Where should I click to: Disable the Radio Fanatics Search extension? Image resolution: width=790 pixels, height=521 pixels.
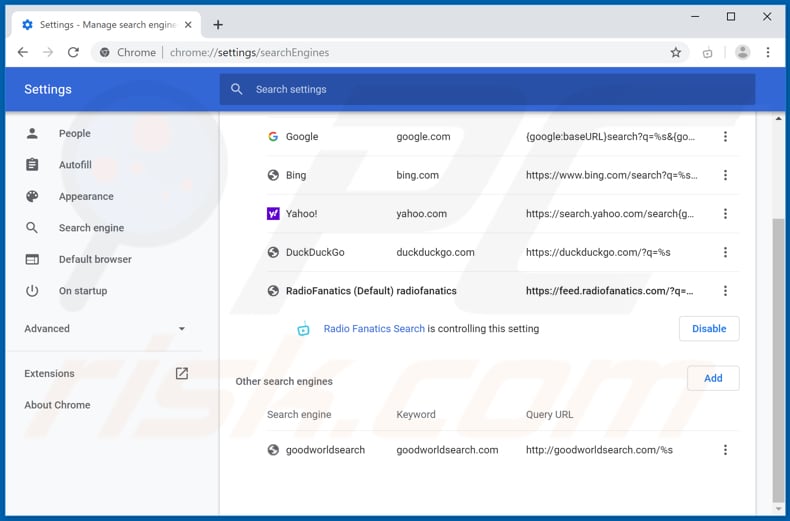click(709, 329)
